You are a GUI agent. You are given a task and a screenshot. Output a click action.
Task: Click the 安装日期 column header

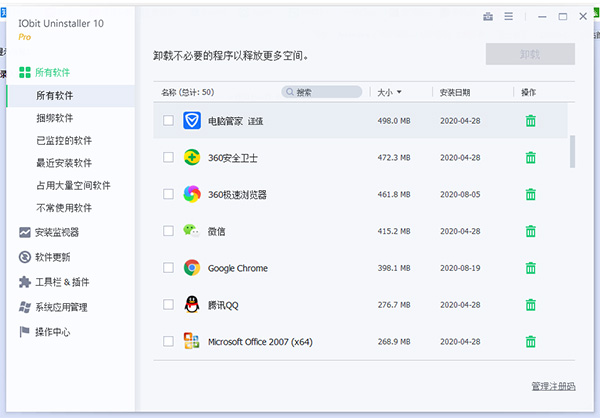click(x=455, y=92)
